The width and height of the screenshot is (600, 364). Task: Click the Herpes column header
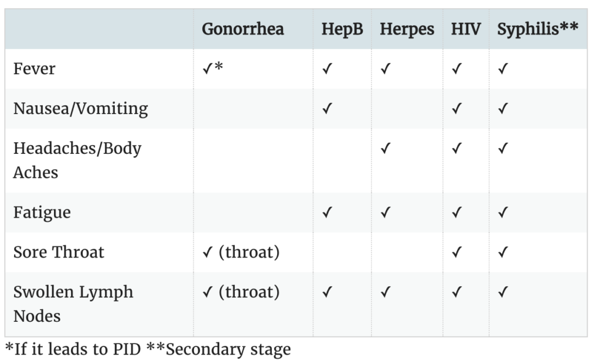coord(407,29)
